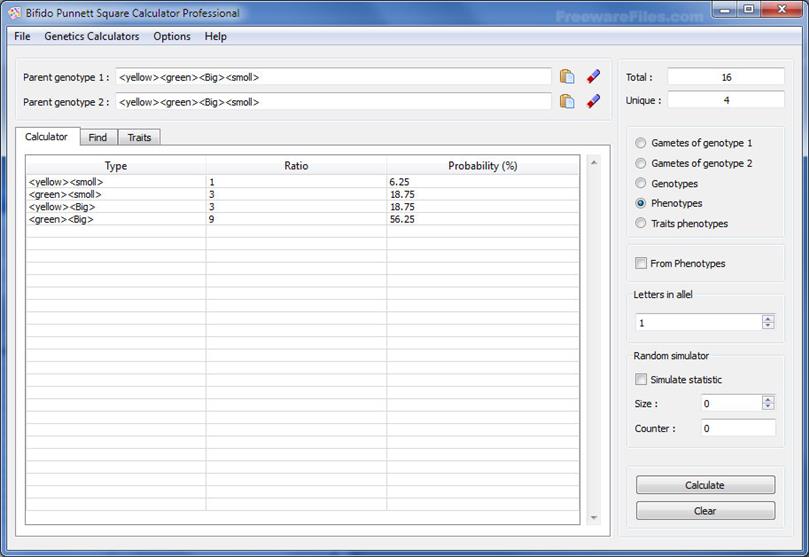The image size is (809, 557).
Task: Click the 6.25 probability cell
Action: 482,182
